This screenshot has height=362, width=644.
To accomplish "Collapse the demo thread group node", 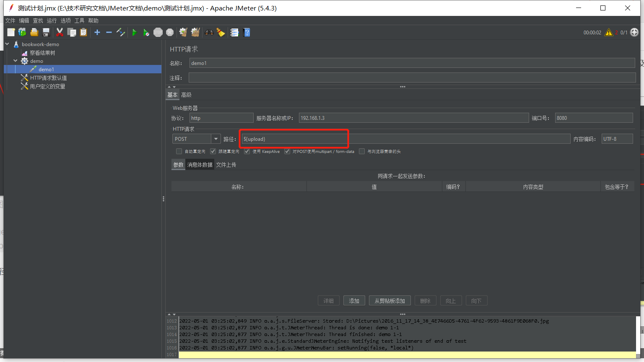I will (16, 61).
